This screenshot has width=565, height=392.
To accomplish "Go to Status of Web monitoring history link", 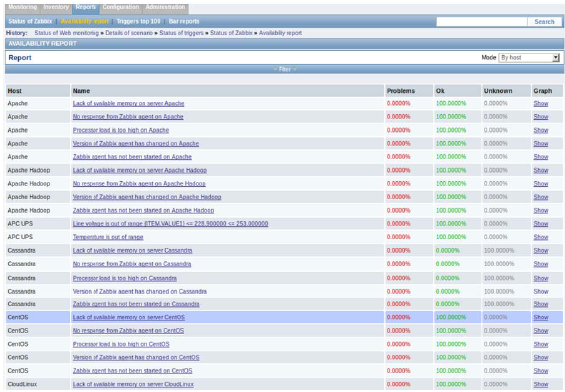I will coord(67,33).
